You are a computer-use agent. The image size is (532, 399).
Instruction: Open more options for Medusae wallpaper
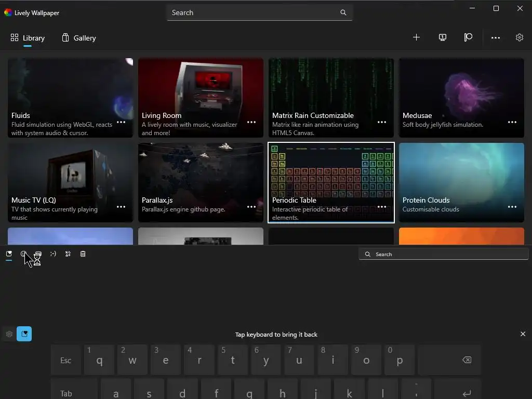pos(512,122)
